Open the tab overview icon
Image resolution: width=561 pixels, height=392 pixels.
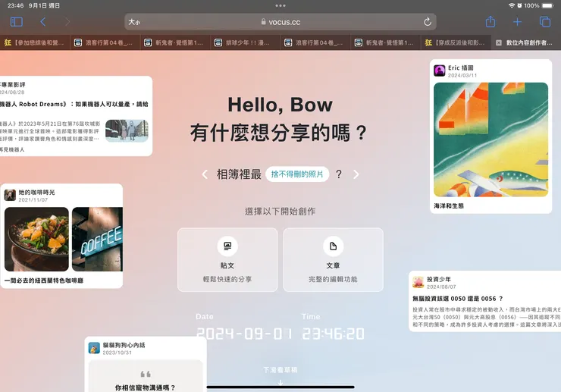[545, 22]
